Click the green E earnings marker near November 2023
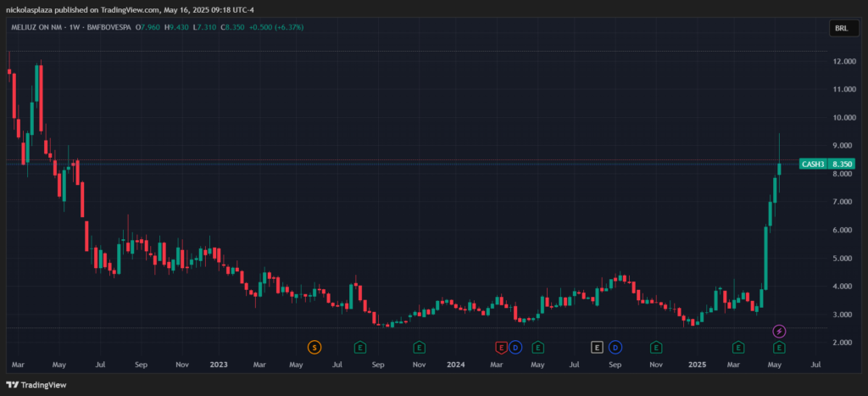The image size is (868, 396). pos(419,347)
